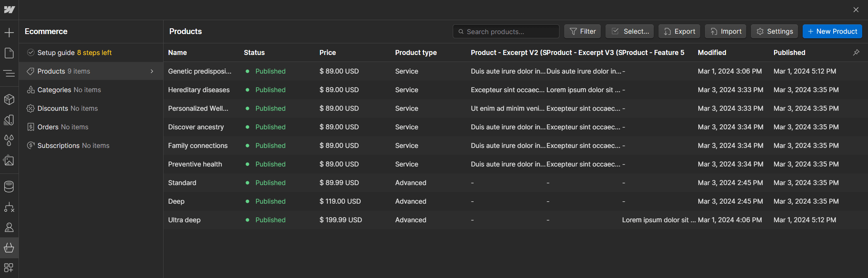This screenshot has height=278, width=868.
Task: Open the Apps grid icon
Action: coord(9,268)
